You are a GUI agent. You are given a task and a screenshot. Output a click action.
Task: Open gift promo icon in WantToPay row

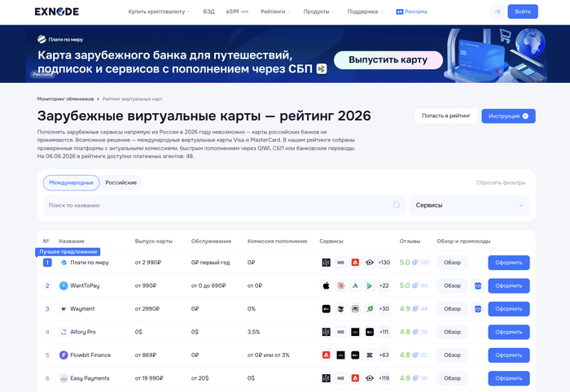478,285
